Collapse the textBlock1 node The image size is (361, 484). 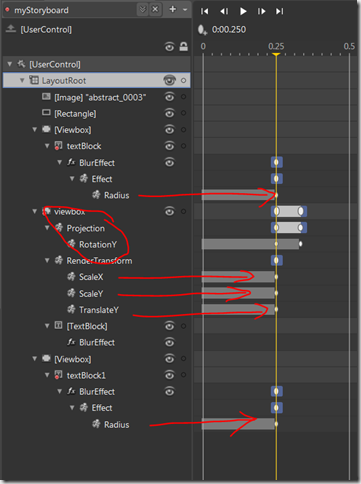[x=47, y=375]
